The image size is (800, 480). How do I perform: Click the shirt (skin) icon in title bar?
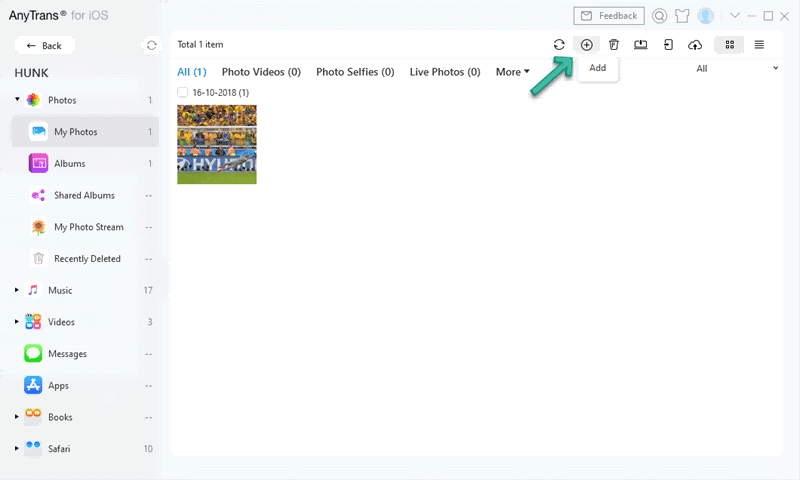click(x=682, y=16)
